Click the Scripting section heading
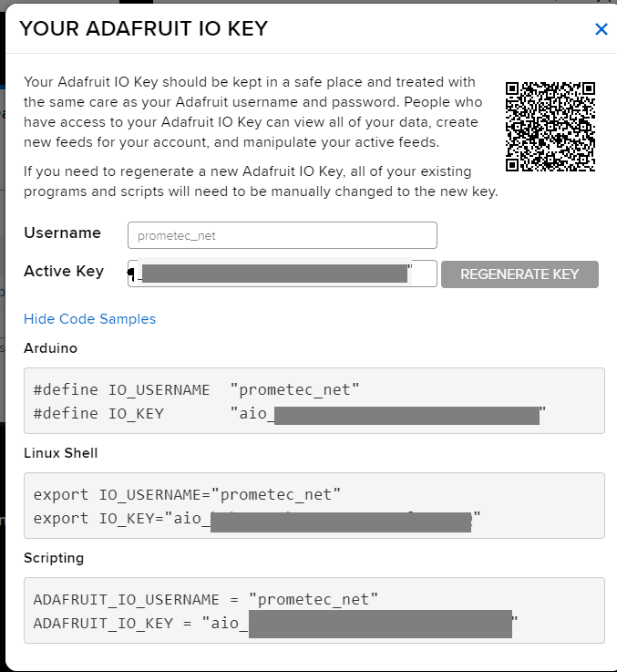Viewport: 617px width, 672px height. pos(54,558)
